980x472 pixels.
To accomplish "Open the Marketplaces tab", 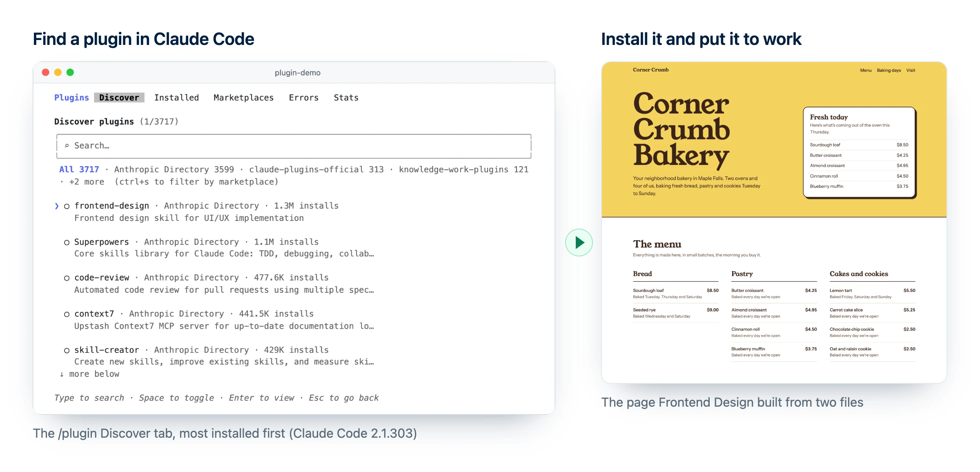I will pos(244,98).
